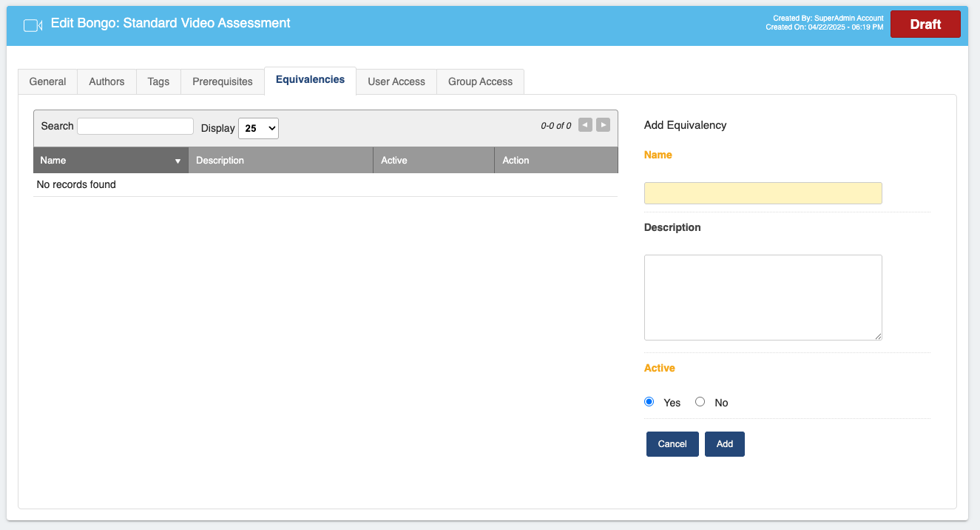Click the Active column header
The width and height of the screenshot is (980, 530).
point(433,160)
